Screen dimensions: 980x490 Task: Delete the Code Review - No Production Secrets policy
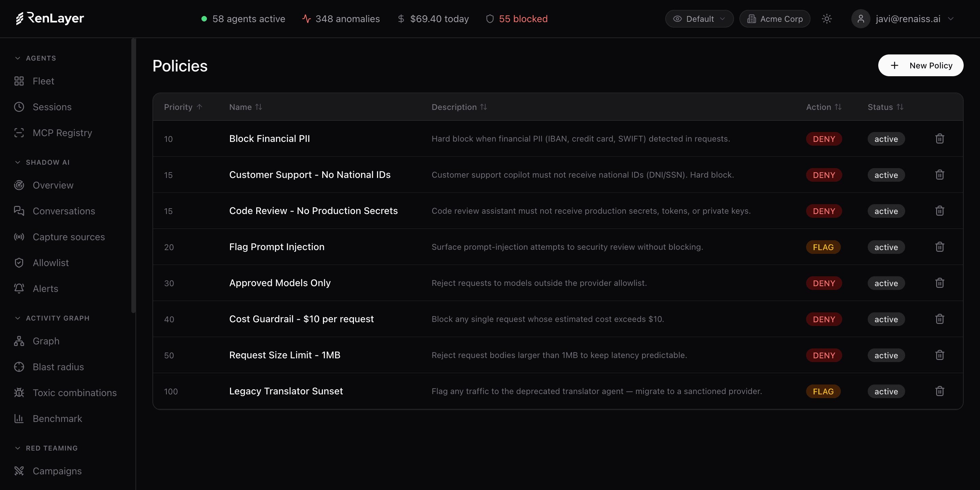[x=940, y=211]
